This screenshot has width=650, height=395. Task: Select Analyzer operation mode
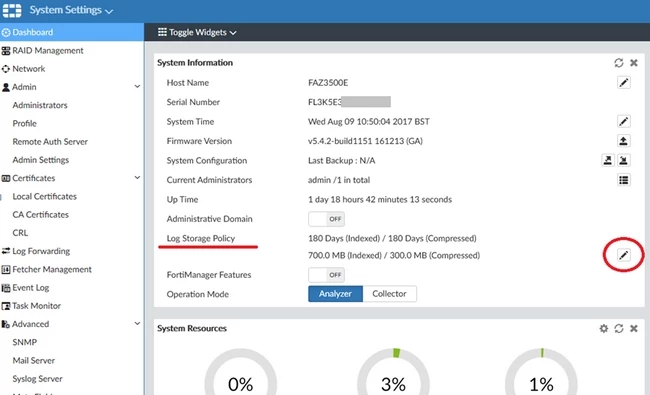click(x=335, y=293)
